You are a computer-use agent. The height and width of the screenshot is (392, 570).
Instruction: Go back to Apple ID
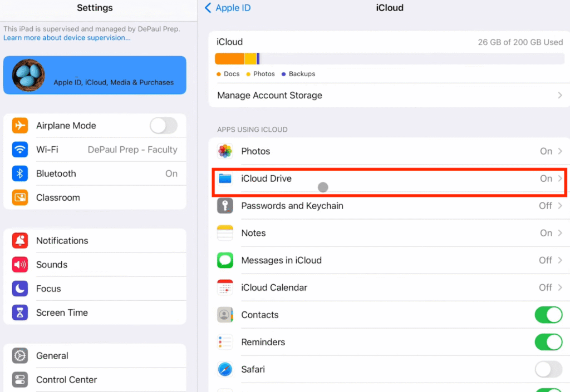228,8
